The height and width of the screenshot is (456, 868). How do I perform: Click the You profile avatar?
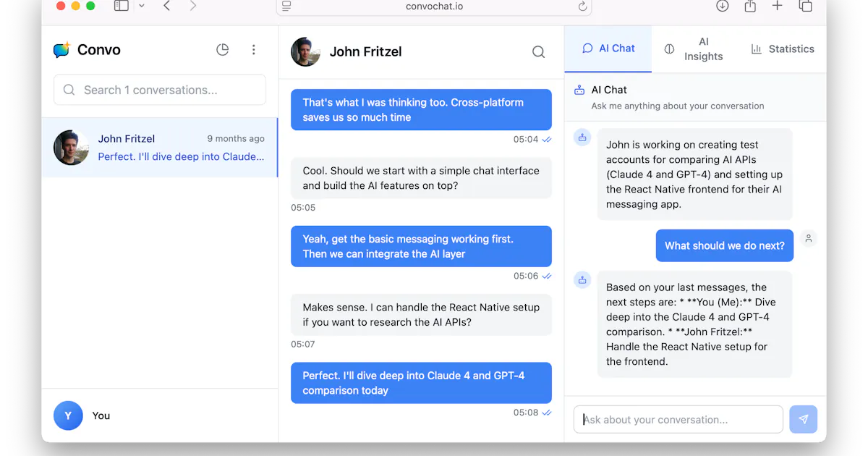(x=68, y=415)
